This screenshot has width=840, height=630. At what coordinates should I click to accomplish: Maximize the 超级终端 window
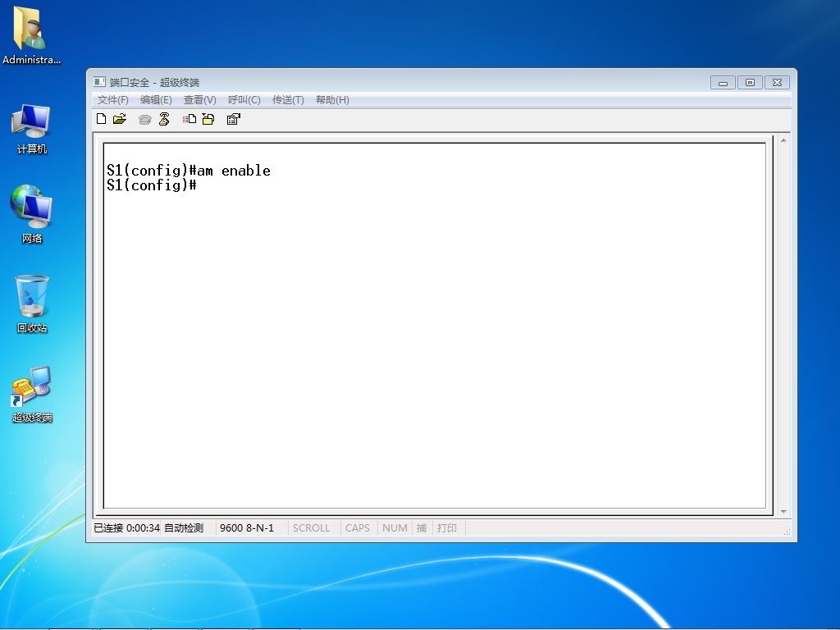750,83
